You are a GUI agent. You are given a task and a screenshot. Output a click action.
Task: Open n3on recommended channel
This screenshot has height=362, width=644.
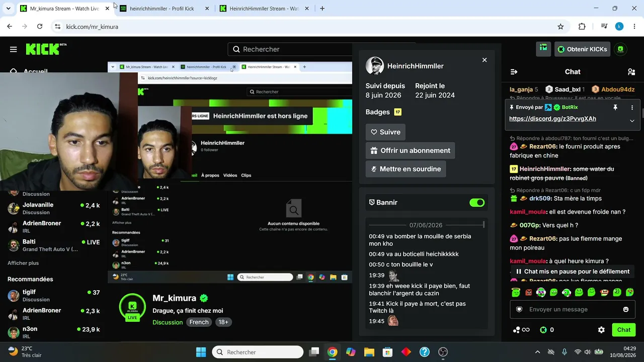pos(54,332)
